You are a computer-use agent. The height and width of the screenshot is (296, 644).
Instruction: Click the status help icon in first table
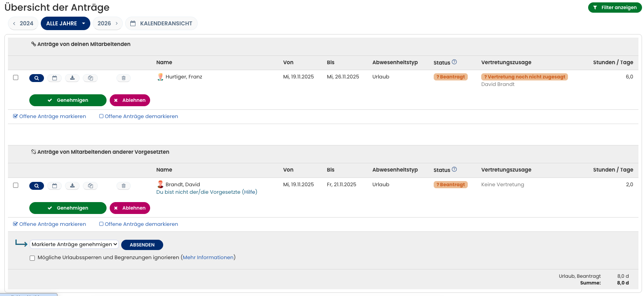click(454, 62)
